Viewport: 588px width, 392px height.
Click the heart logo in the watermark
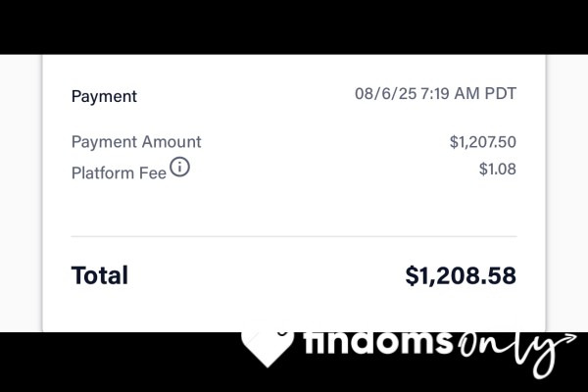[268, 348]
